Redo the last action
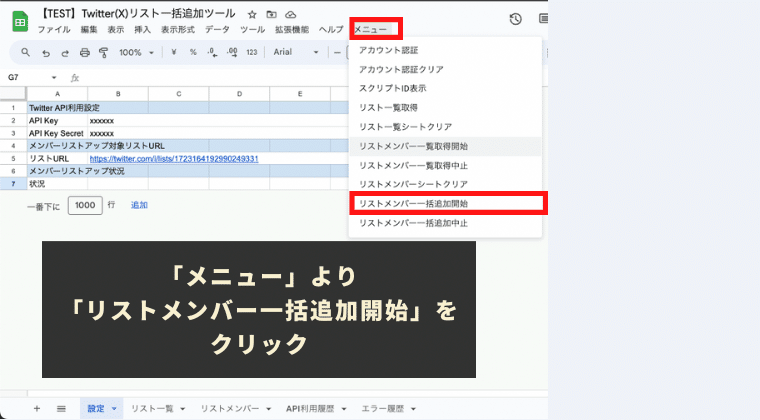The height and width of the screenshot is (420, 760). [x=65, y=52]
